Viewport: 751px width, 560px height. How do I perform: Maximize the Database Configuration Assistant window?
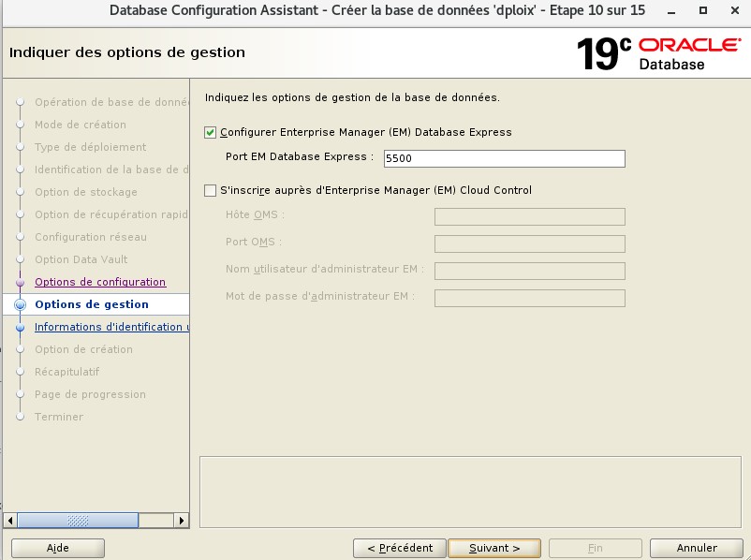point(703,10)
